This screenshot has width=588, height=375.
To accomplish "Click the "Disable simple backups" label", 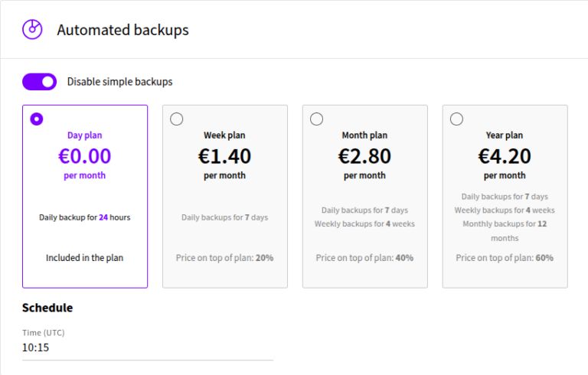I will pyautogui.click(x=119, y=81).
